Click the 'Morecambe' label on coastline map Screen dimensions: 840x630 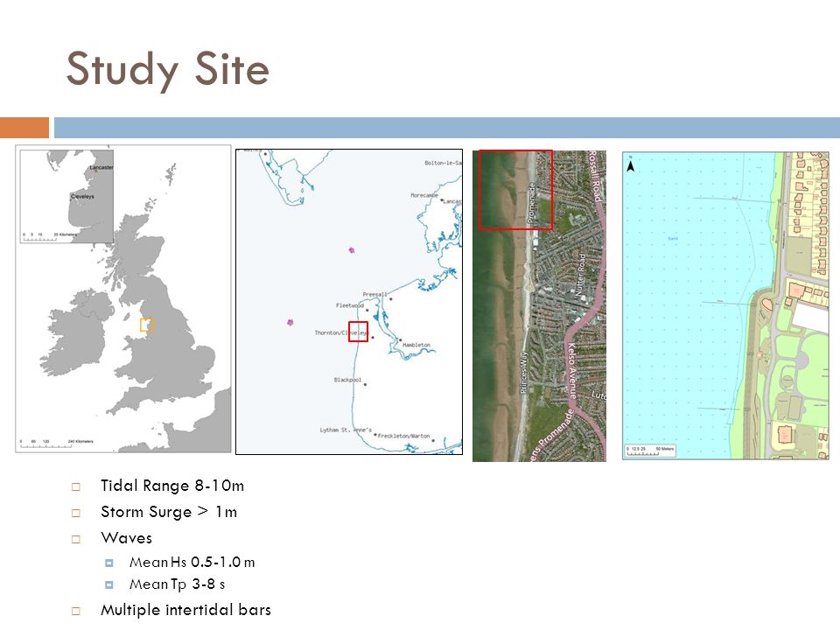pyautogui.click(x=424, y=195)
